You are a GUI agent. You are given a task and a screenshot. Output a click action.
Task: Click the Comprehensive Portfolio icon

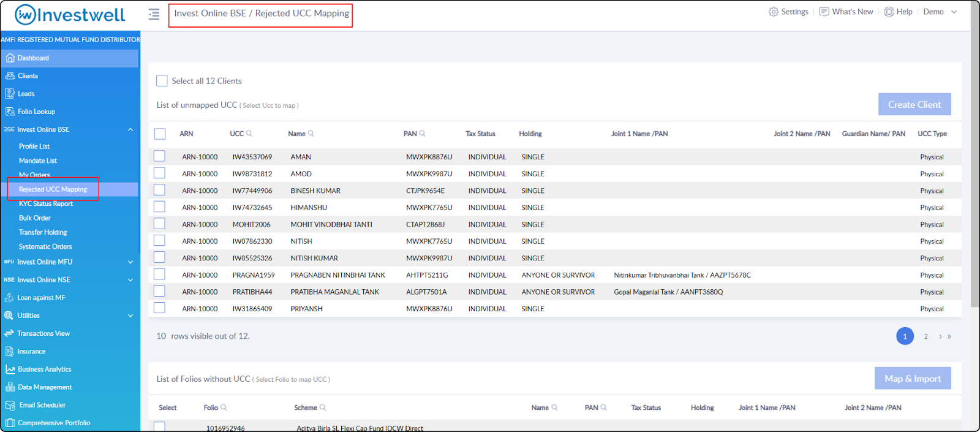click(x=10, y=423)
